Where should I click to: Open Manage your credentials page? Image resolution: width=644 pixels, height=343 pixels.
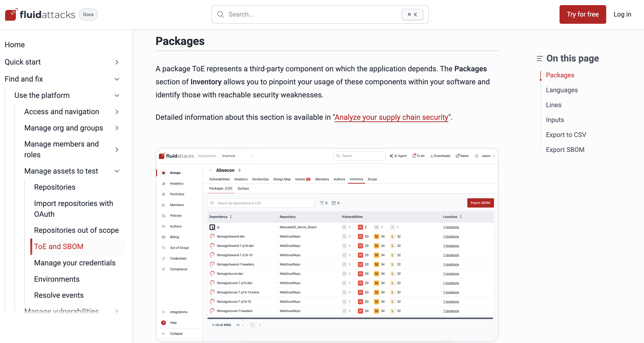point(75,263)
